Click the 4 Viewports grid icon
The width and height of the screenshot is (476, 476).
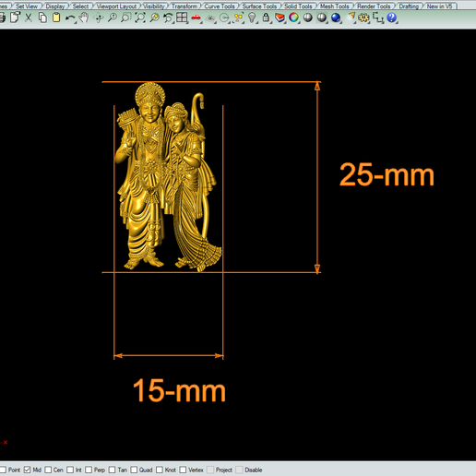pyautogui.click(x=182, y=18)
